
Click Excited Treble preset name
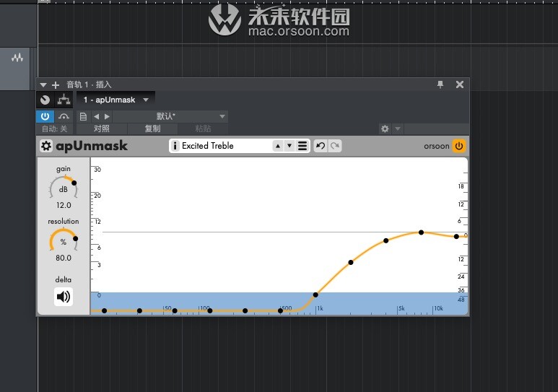[208, 146]
